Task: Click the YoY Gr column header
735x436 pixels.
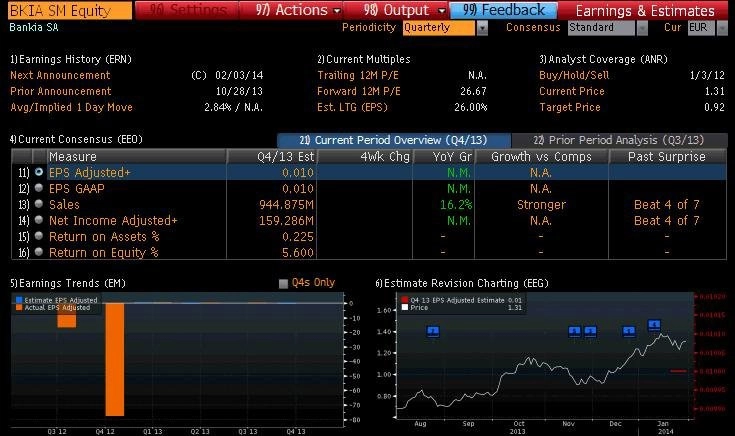Action: point(443,157)
